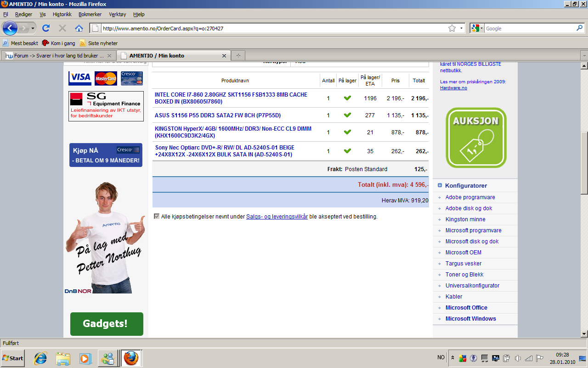Open the Verktøy menu

click(118, 14)
